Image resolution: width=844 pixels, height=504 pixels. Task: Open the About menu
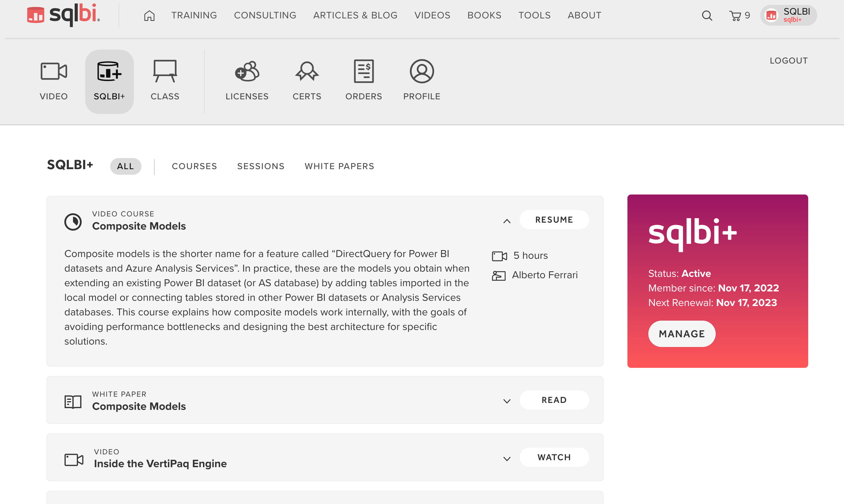point(585,15)
